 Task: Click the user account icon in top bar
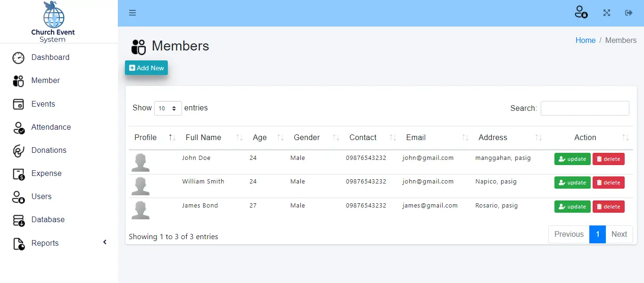pyautogui.click(x=581, y=13)
